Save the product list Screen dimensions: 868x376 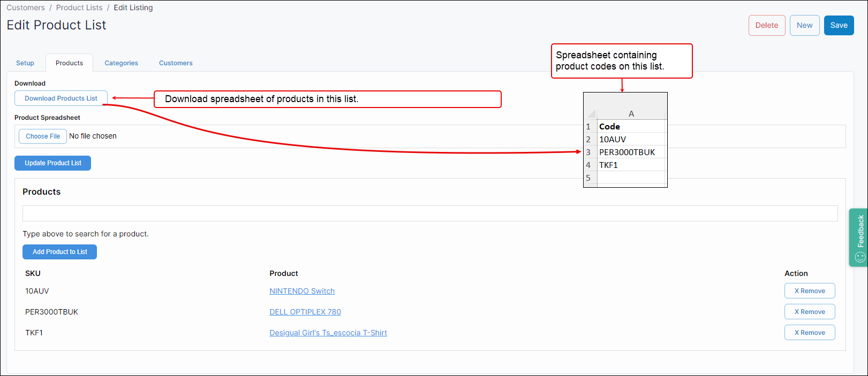pos(839,25)
